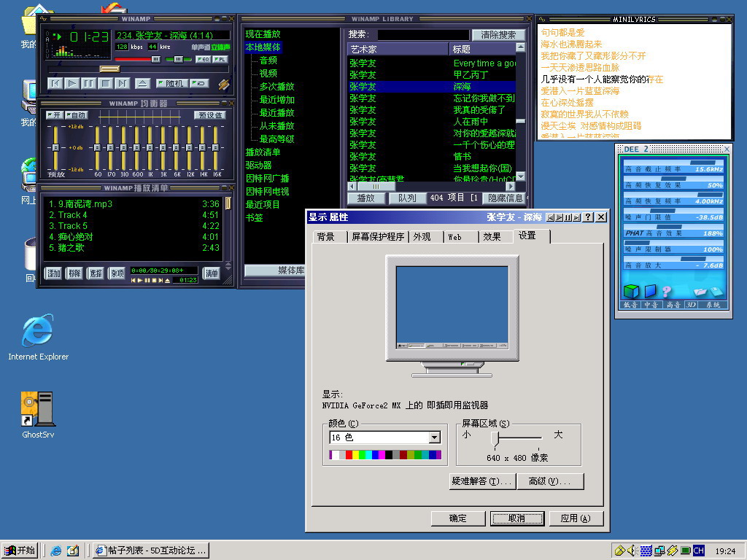Select 现在播放 in Winamp Library tree
This screenshot has width=747, height=560.
point(263,34)
